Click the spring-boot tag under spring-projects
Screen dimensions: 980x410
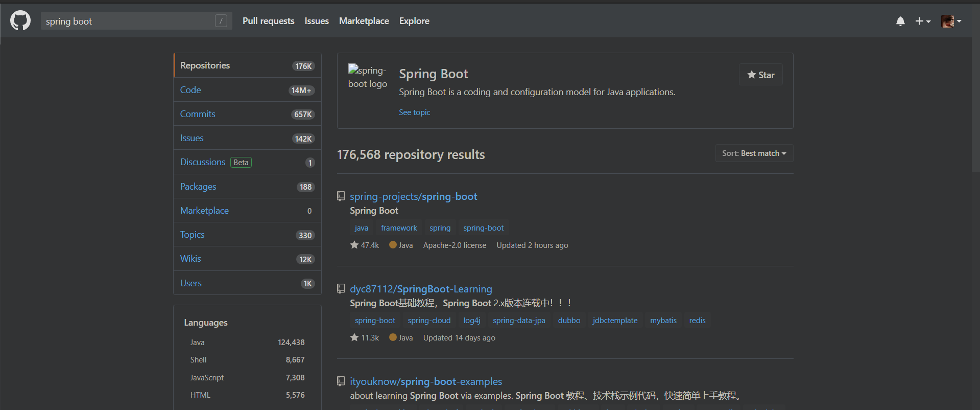[x=484, y=228]
